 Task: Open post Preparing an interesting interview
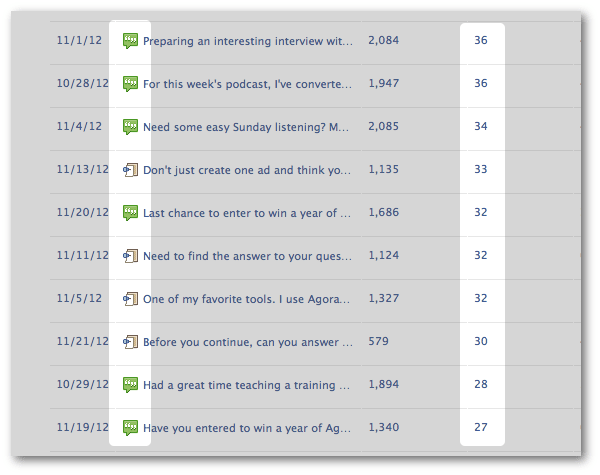[x=248, y=41]
